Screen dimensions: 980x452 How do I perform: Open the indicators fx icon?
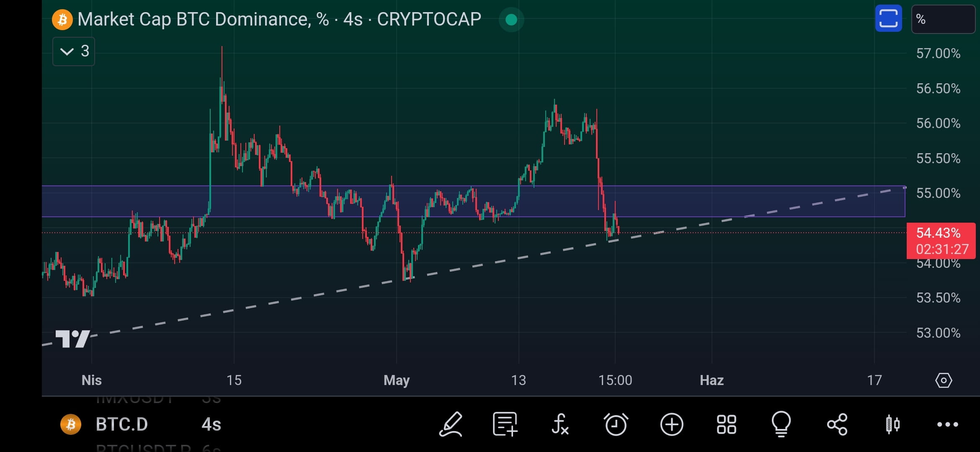tap(560, 424)
